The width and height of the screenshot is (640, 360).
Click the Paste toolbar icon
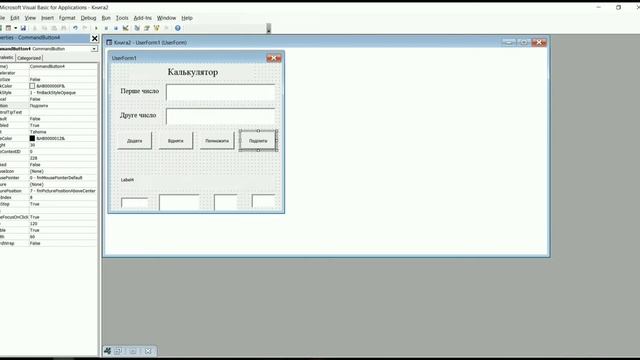coord(54,28)
